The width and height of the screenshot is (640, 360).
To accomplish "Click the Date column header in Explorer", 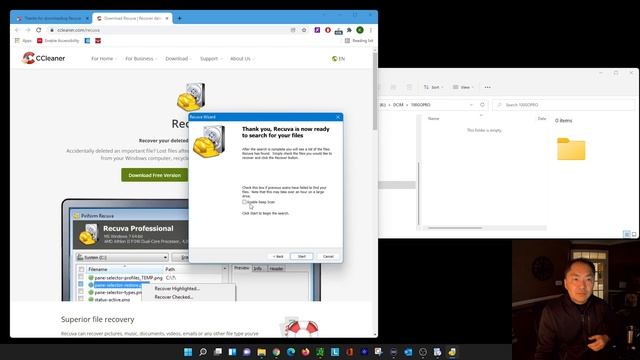I will click(542, 119).
